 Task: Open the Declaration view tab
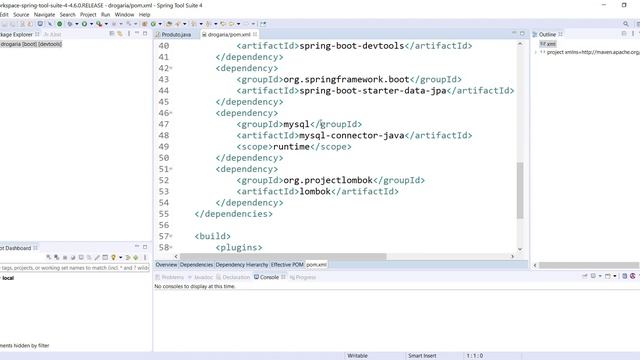point(233,277)
